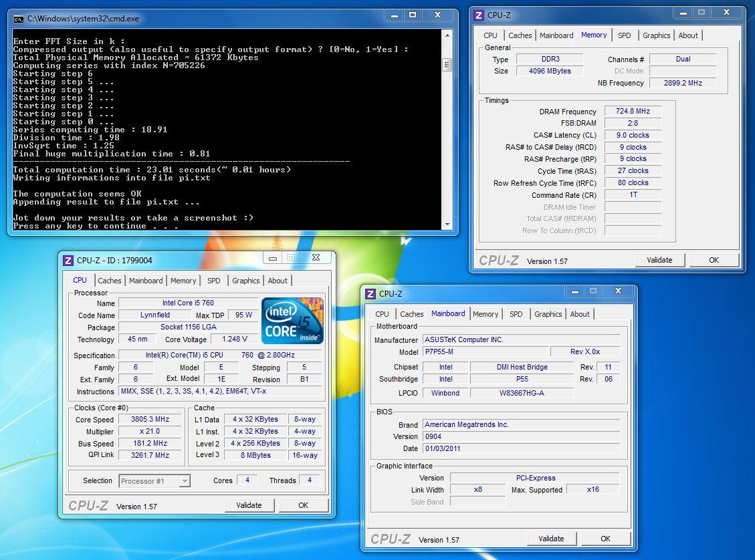This screenshot has width=755, height=560.
Task: Click the memory Type field DDR3
Action: tap(550, 59)
